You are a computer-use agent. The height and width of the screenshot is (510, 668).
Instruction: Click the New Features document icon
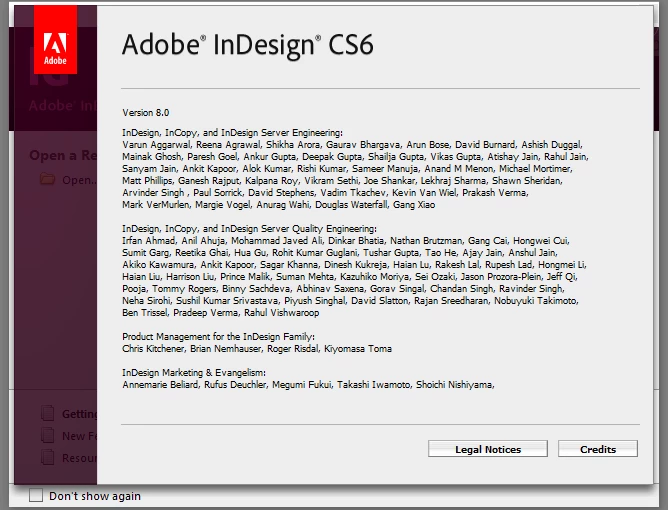47,435
